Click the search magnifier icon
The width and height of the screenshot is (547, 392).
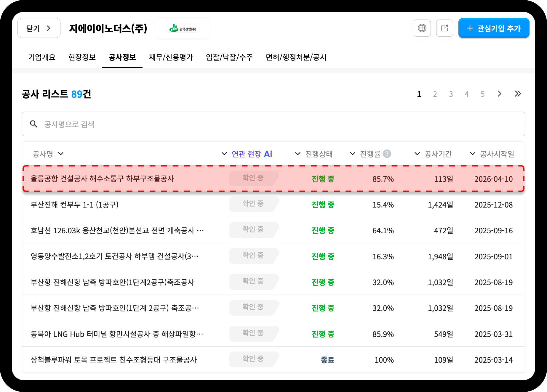pos(34,124)
